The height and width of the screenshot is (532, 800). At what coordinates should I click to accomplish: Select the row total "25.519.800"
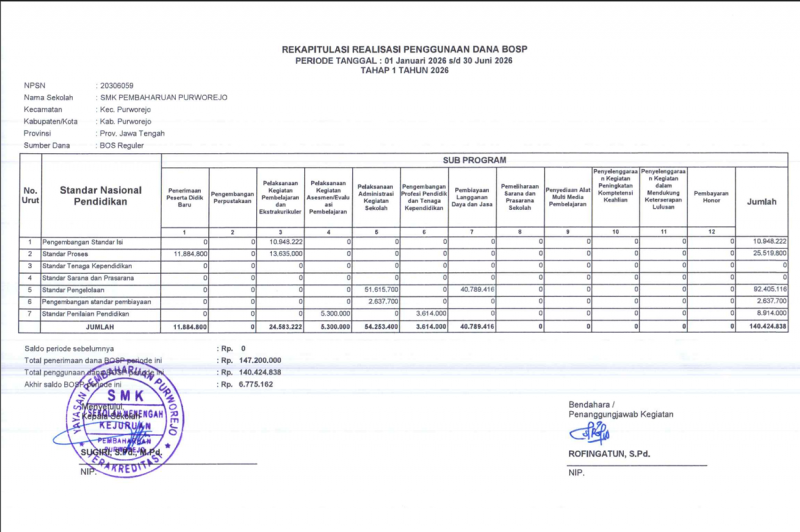point(769,254)
